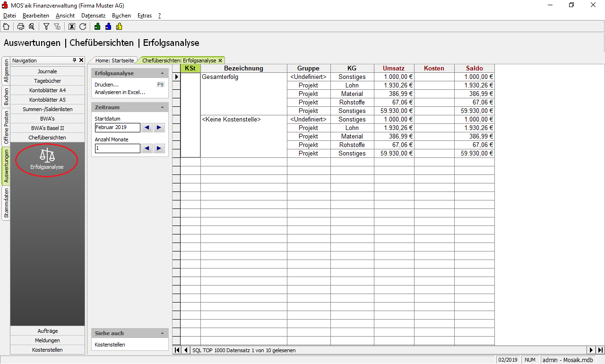Click the green puzzle piece icon

tap(97, 26)
